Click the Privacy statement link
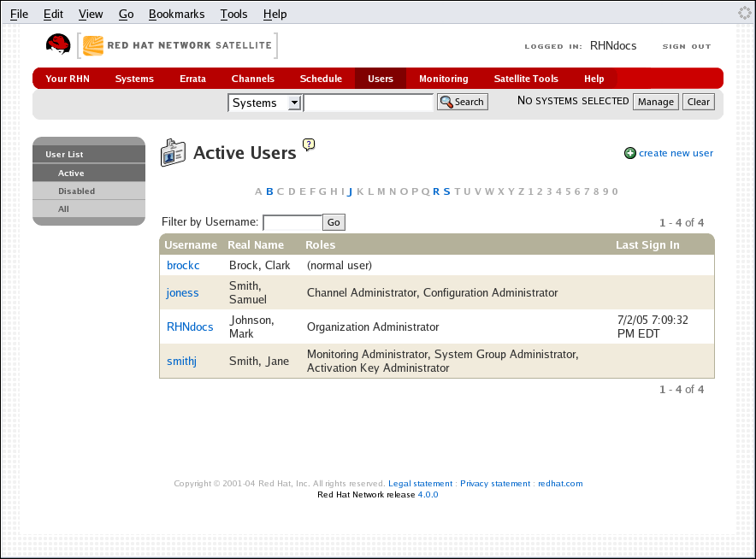Image resolution: width=756 pixels, height=559 pixels. pyautogui.click(x=495, y=483)
